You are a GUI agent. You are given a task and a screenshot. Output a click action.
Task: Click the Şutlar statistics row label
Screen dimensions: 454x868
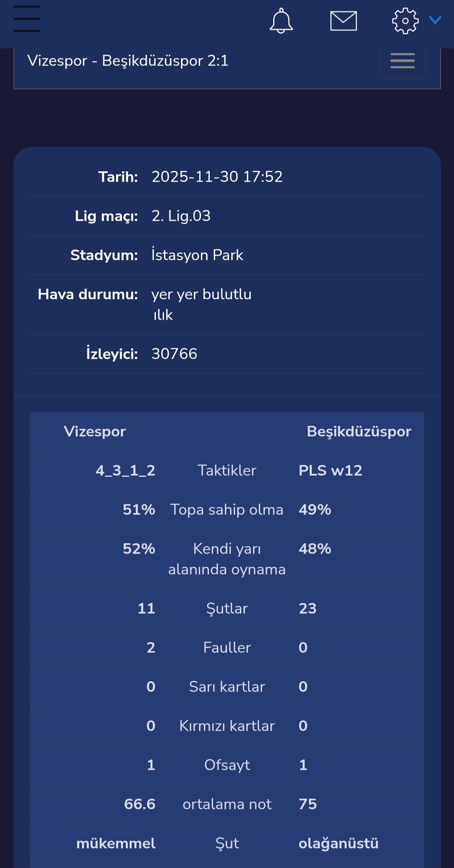tap(227, 608)
